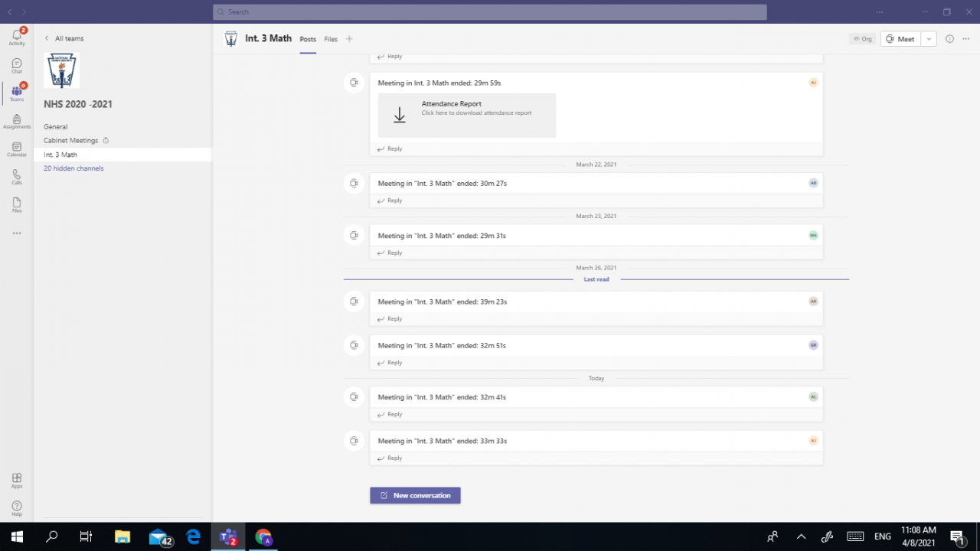
Task: Click the AB avatar on the 30m 27s meeting
Action: (813, 183)
